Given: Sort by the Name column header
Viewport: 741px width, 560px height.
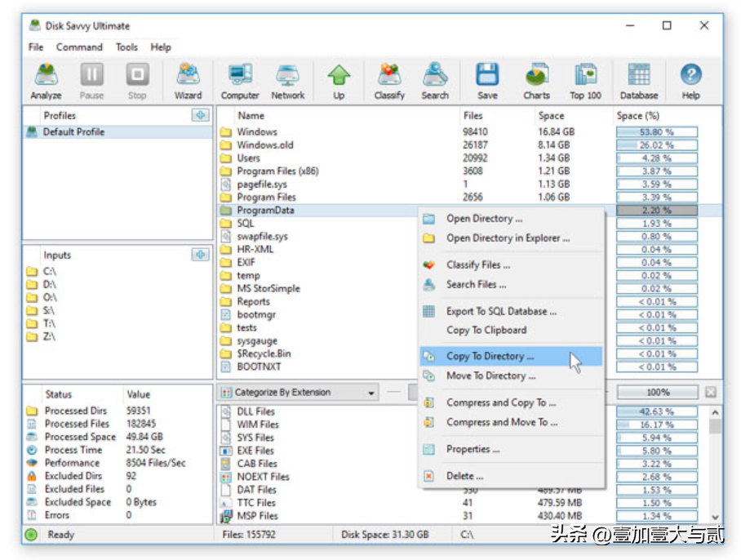Looking at the screenshot, I should [251, 115].
